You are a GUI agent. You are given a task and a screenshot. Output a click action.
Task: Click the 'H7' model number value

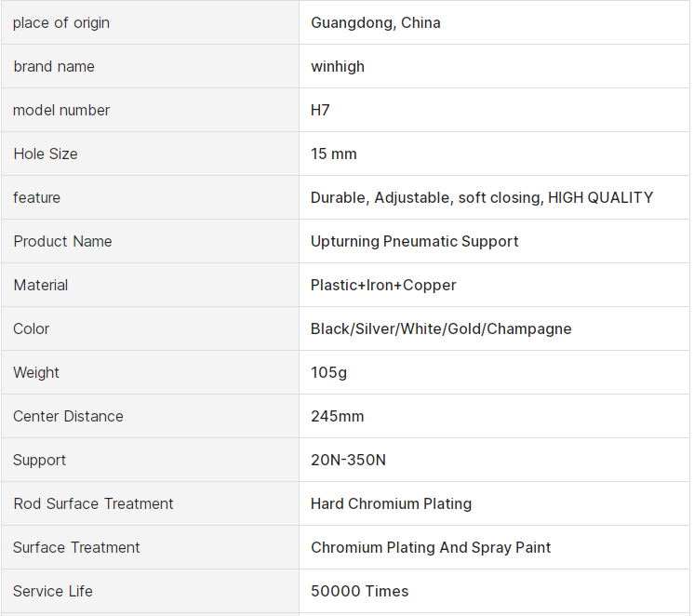click(320, 110)
